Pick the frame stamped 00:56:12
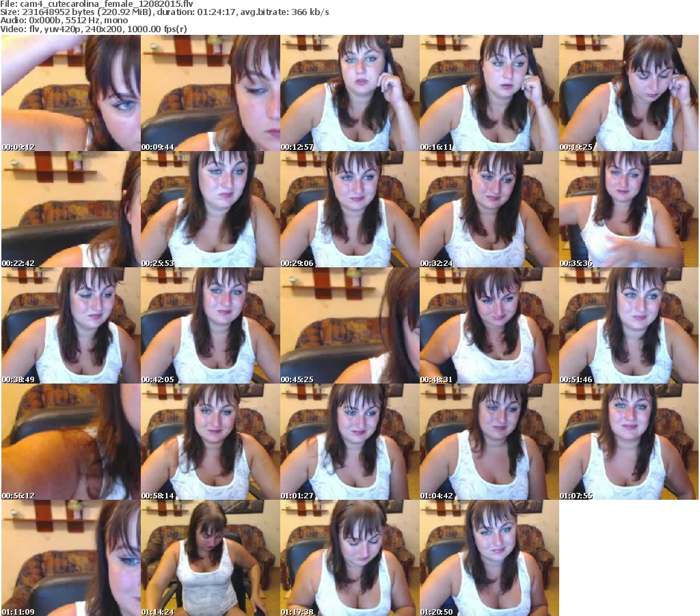 pos(71,442)
